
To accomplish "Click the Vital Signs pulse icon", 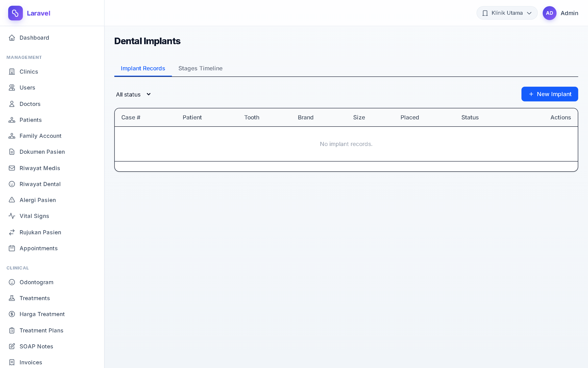I will click(x=12, y=216).
